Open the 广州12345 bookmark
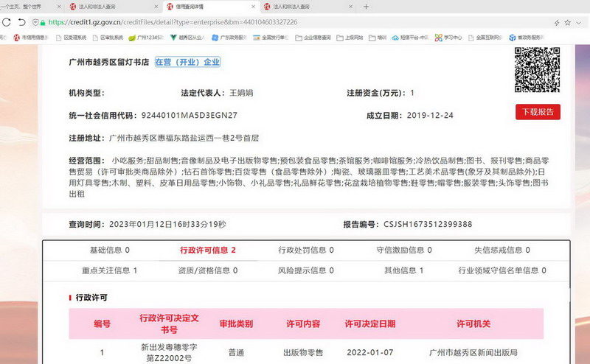This screenshot has height=364, width=590. [x=146, y=37]
